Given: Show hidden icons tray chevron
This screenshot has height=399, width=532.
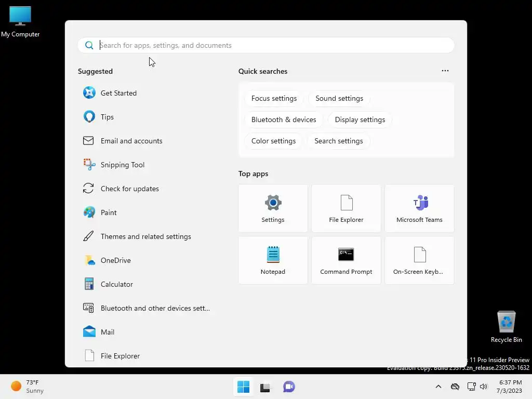Looking at the screenshot, I should 438,387.
